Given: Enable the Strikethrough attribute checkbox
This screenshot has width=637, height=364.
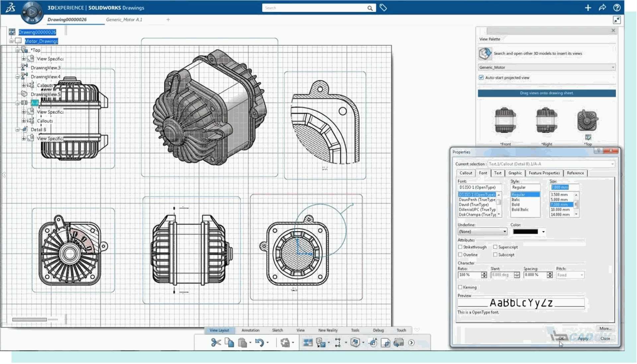Looking at the screenshot, I should click(x=460, y=247).
